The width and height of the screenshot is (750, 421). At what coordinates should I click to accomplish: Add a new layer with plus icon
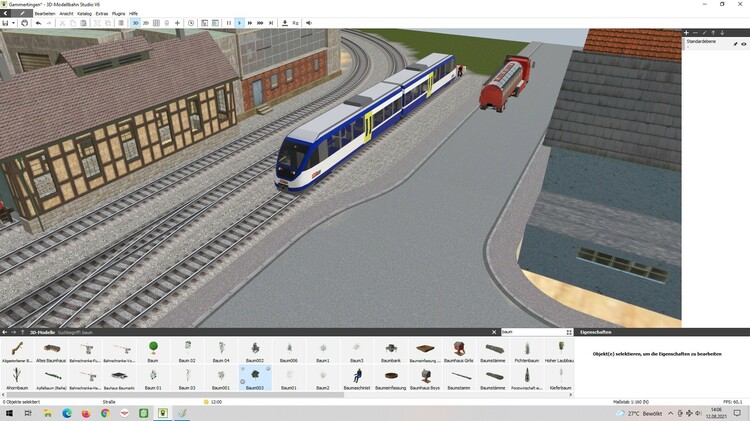point(687,33)
